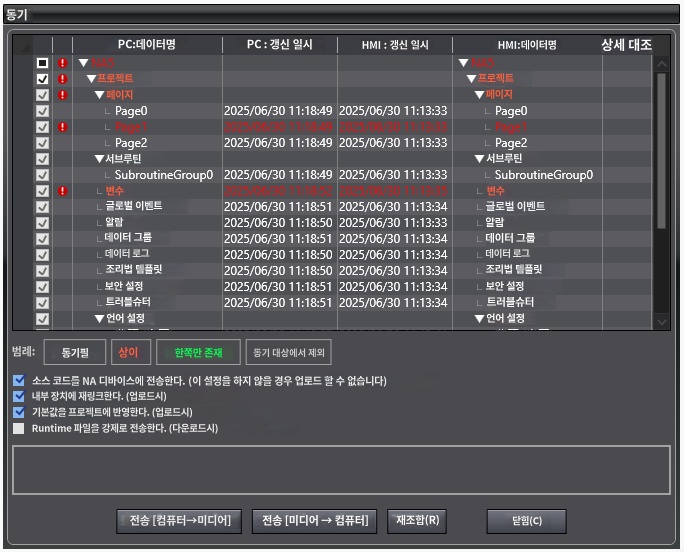Click the red warning icon in the Page1 row
Viewport: 684px width, 552px height.
click(x=63, y=127)
